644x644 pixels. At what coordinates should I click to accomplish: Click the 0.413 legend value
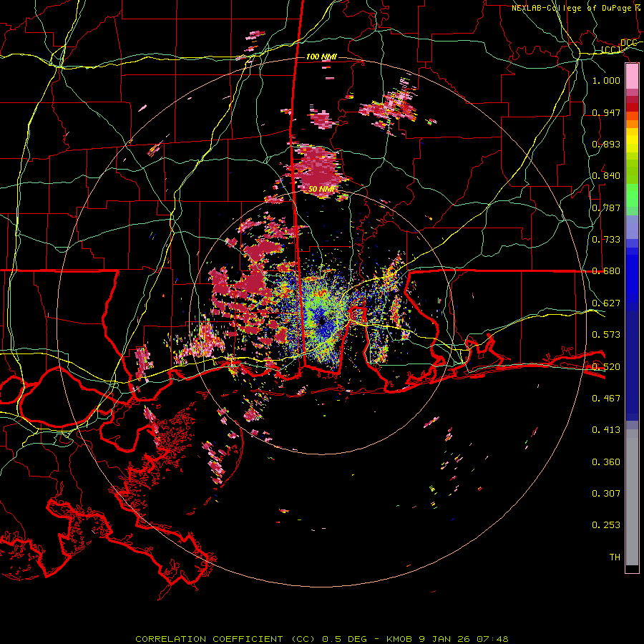pos(606,429)
